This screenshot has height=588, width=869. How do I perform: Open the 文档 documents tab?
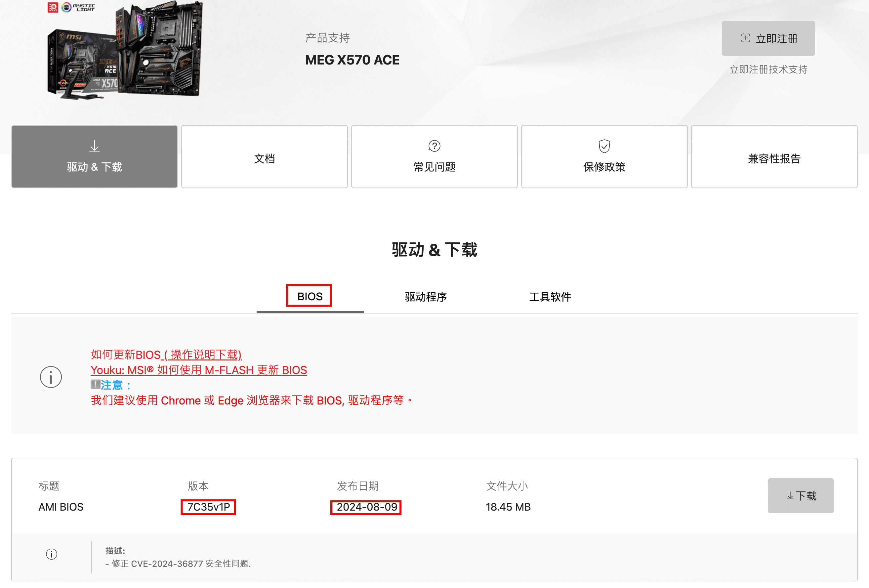[x=264, y=156]
